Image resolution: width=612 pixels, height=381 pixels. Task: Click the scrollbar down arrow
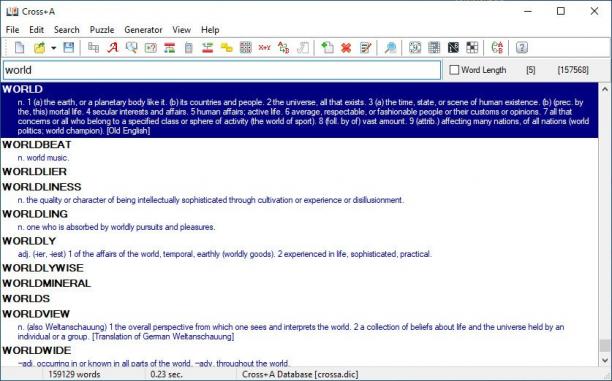point(605,360)
